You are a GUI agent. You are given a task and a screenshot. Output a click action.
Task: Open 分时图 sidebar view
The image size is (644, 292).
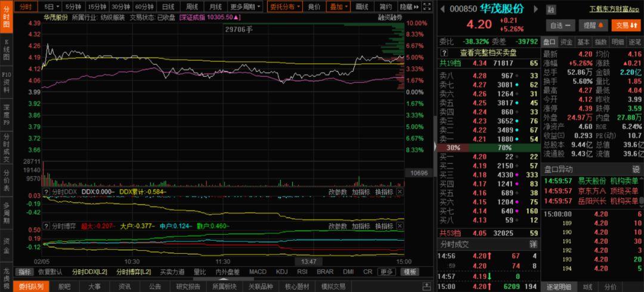click(x=6, y=17)
